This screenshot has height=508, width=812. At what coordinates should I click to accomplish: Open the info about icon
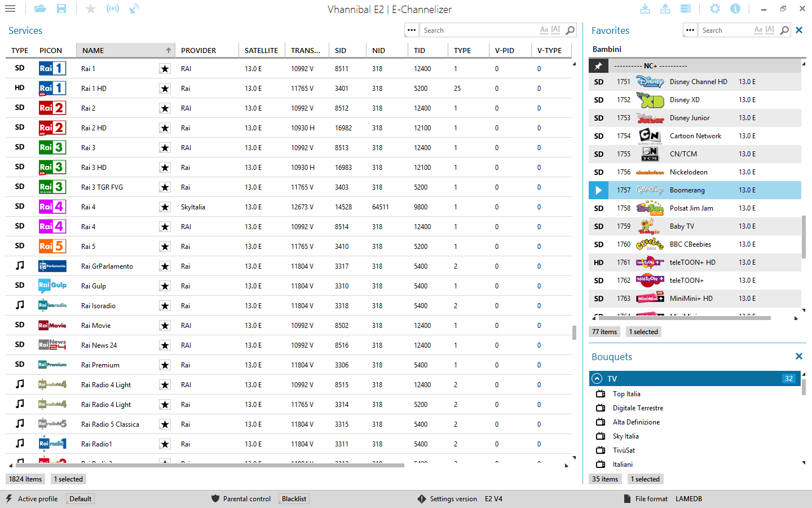[x=735, y=9]
